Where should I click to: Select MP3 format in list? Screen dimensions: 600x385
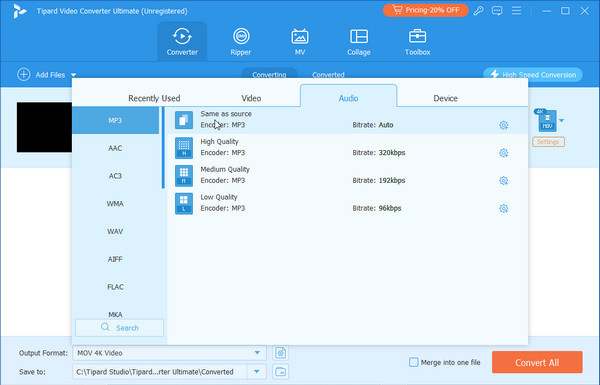(x=115, y=120)
